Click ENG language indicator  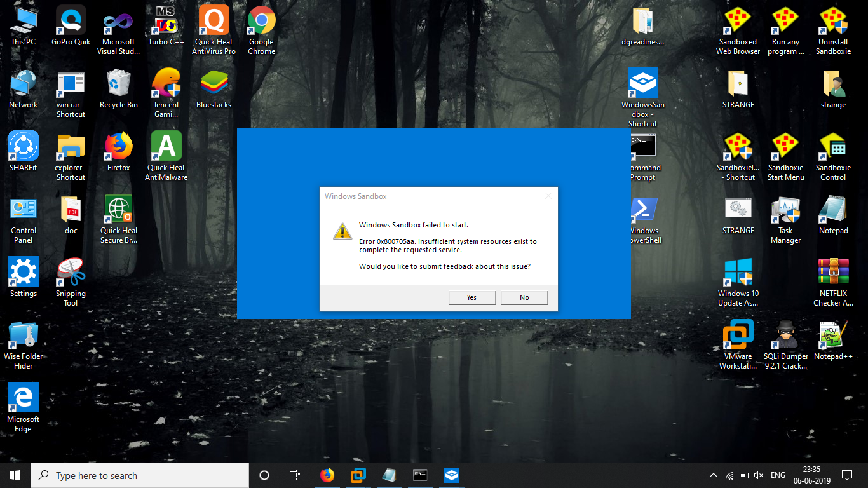[778, 475]
